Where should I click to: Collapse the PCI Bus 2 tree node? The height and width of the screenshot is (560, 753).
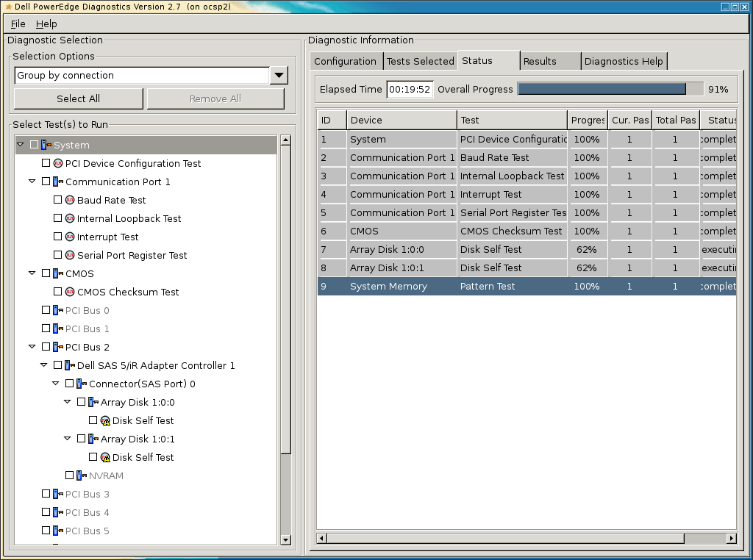32,347
